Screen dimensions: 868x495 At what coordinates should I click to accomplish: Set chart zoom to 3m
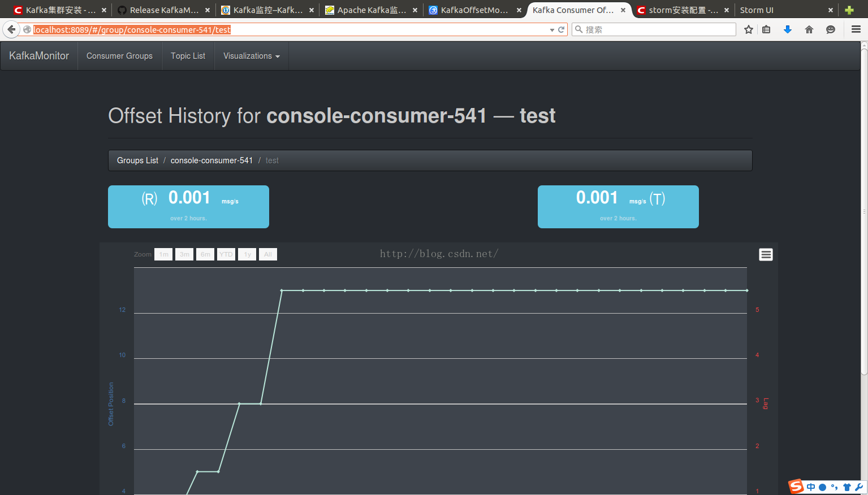(184, 254)
